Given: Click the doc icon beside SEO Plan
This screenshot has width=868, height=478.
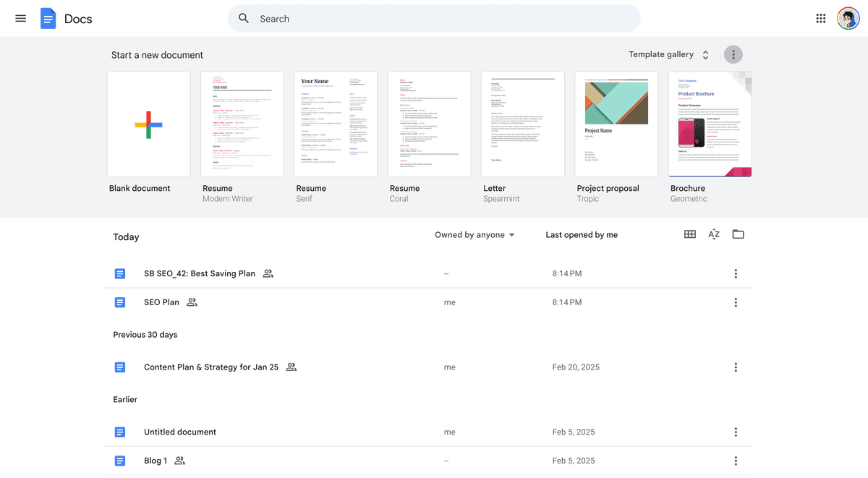Looking at the screenshot, I should [120, 302].
